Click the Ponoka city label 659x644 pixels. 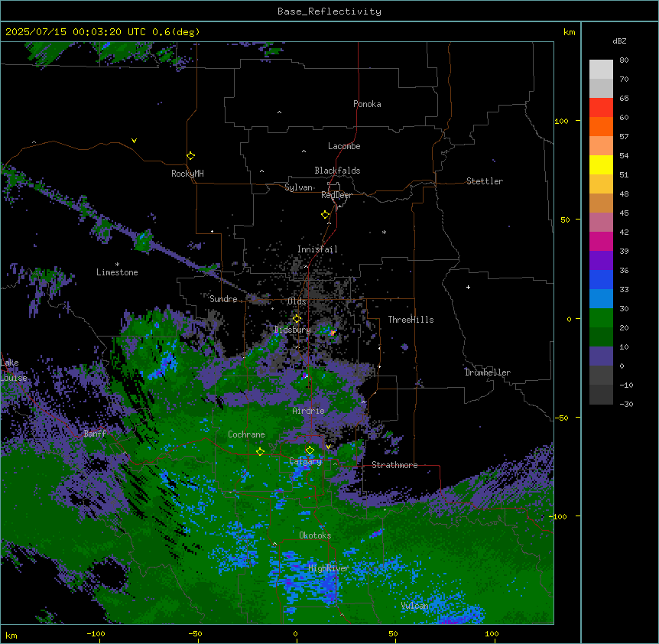point(367,104)
